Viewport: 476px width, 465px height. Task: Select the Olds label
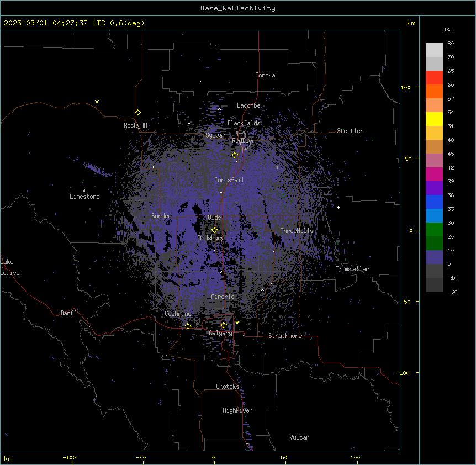[214, 218]
